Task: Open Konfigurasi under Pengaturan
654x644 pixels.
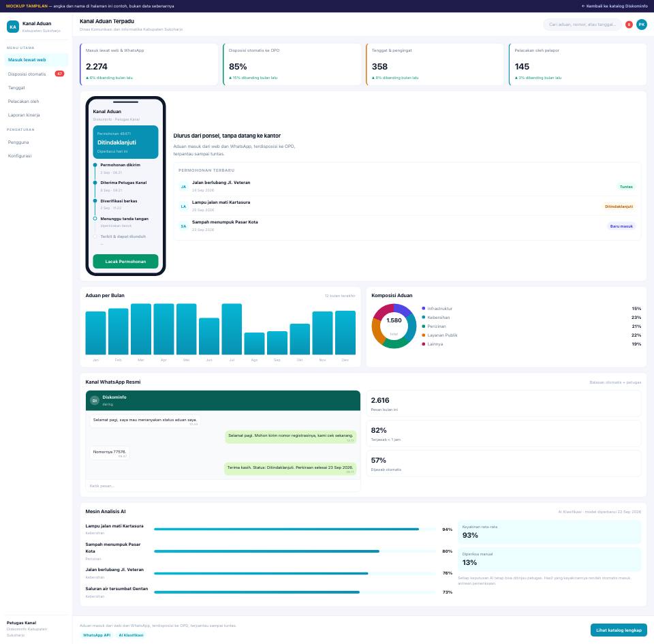Action: tap(36, 156)
